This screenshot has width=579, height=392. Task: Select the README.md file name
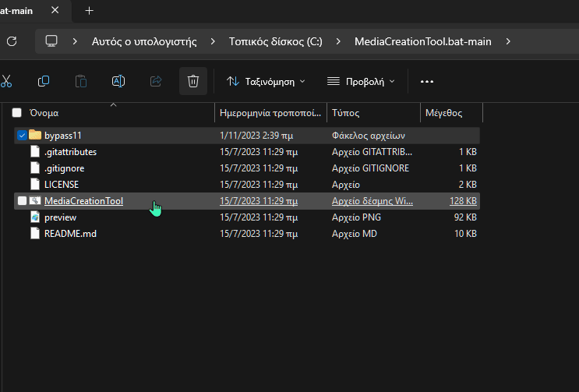(71, 234)
